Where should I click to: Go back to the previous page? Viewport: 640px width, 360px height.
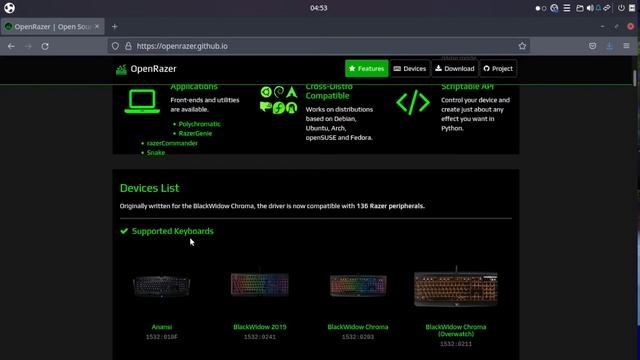(x=11, y=46)
